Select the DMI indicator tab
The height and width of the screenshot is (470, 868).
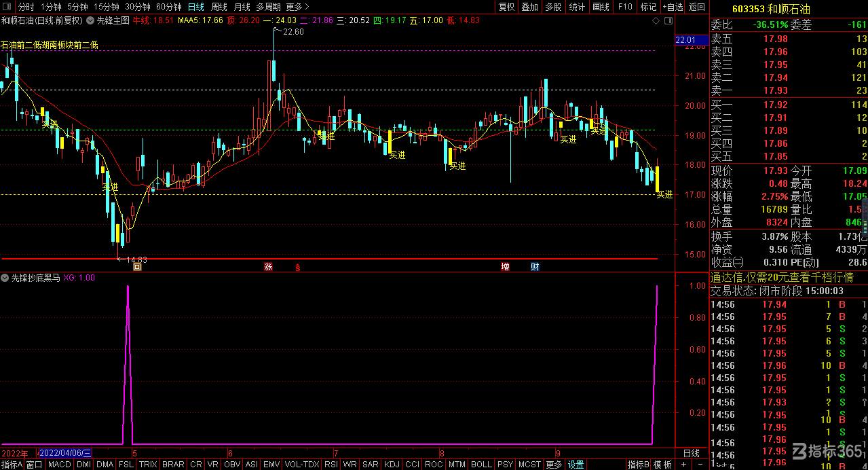click(x=84, y=465)
